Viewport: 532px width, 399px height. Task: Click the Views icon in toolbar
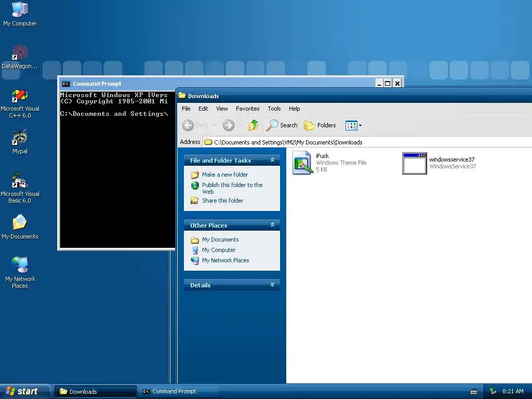point(351,126)
